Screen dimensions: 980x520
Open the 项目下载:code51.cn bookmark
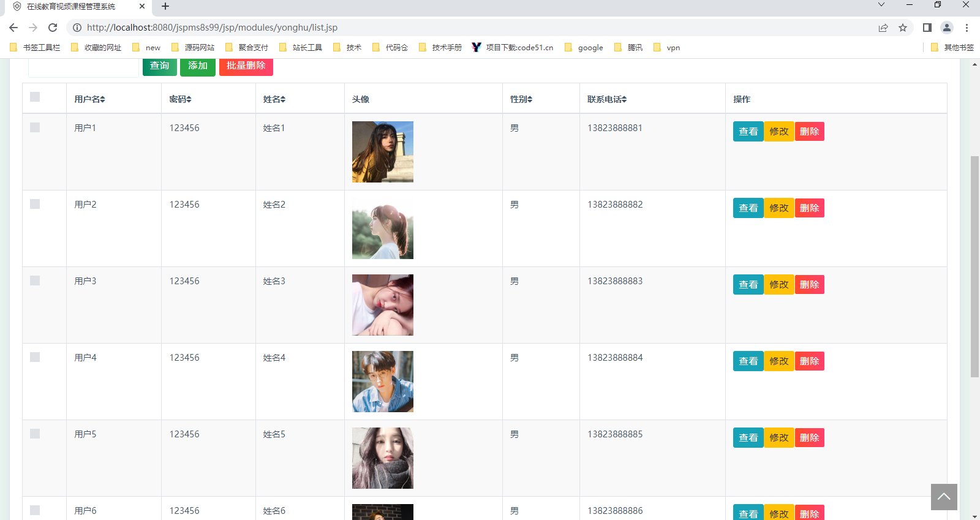click(513, 48)
